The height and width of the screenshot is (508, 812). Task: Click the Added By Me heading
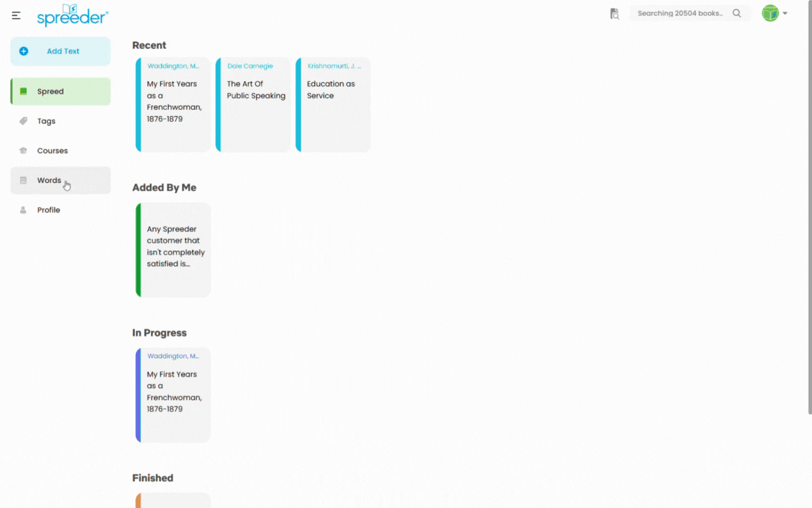click(164, 188)
